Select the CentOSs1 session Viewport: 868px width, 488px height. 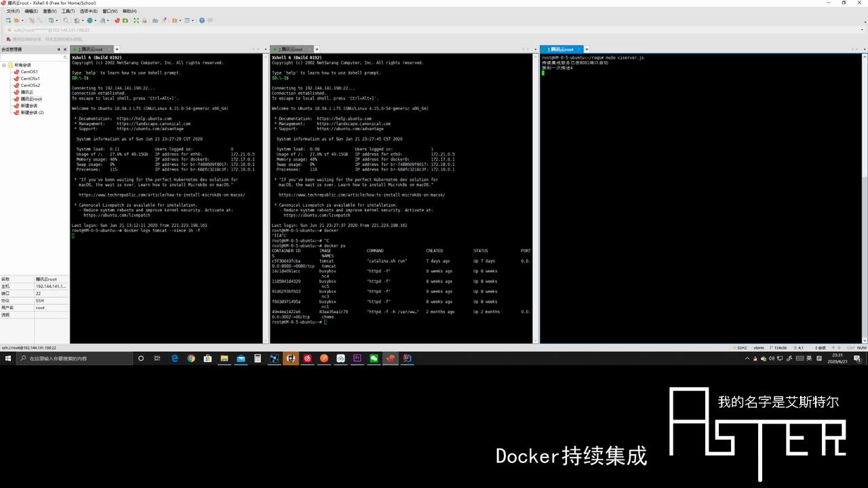coord(30,79)
